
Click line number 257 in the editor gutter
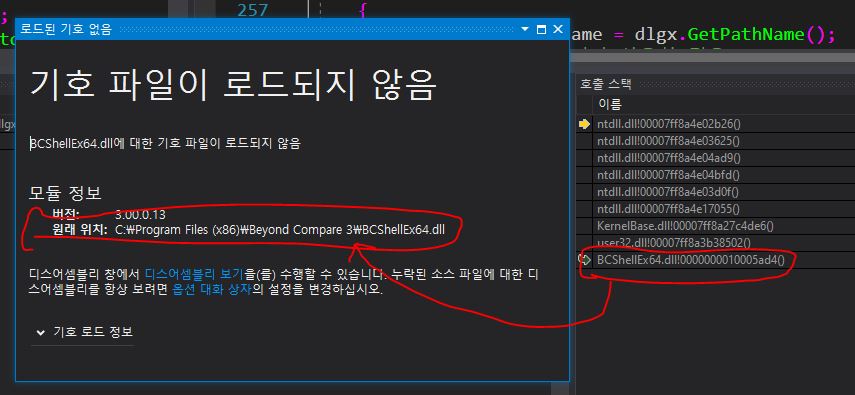click(253, 9)
